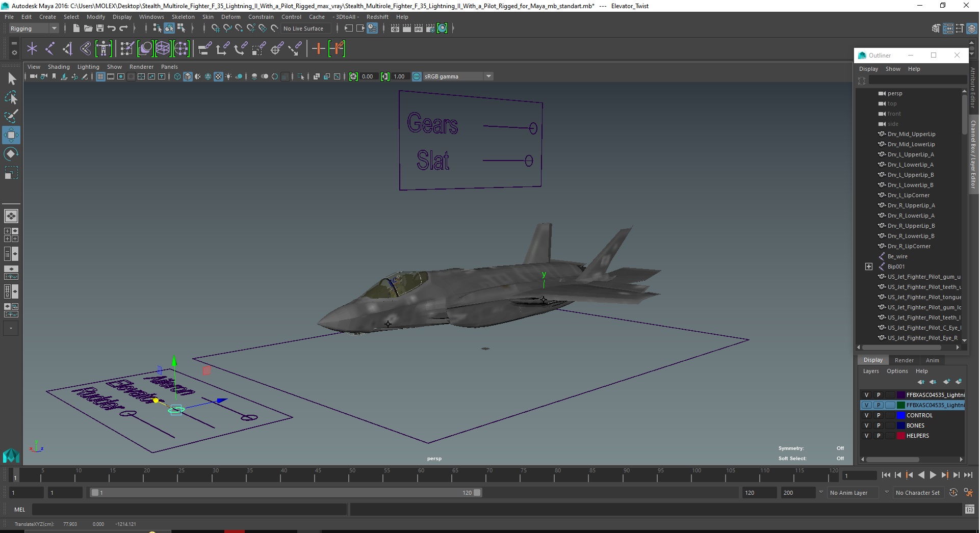Click the Render Settings icon
Image resolution: width=980 pixels, height=533 pixels.
(430, 29)
